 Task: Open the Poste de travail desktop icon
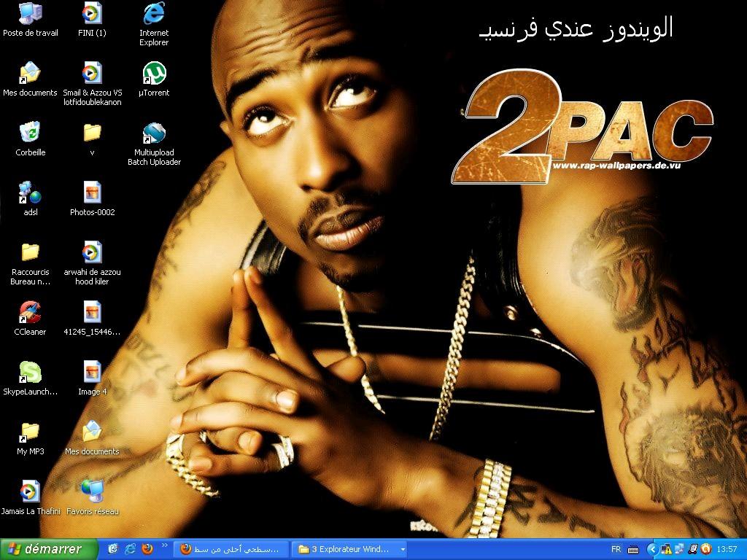[x=31, y=19]
